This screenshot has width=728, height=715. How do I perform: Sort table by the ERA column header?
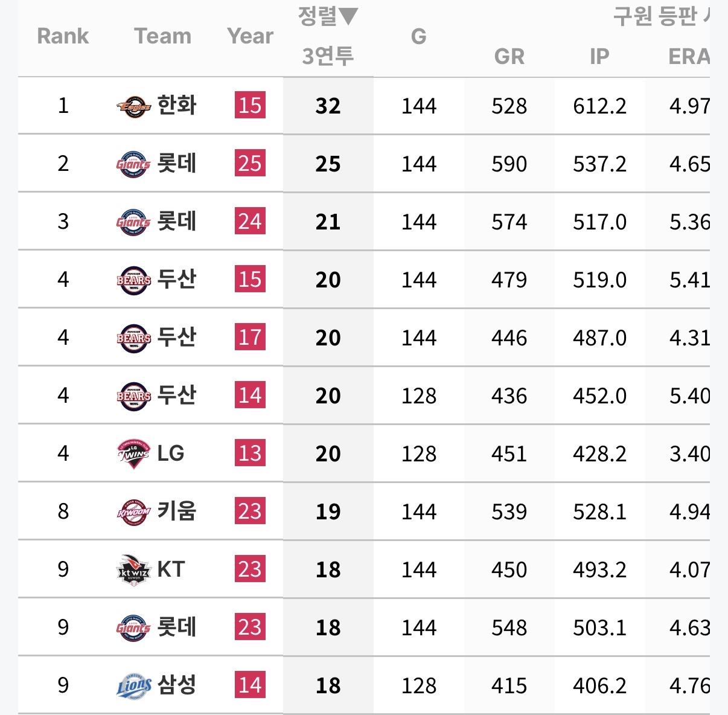tap(688, 56)
